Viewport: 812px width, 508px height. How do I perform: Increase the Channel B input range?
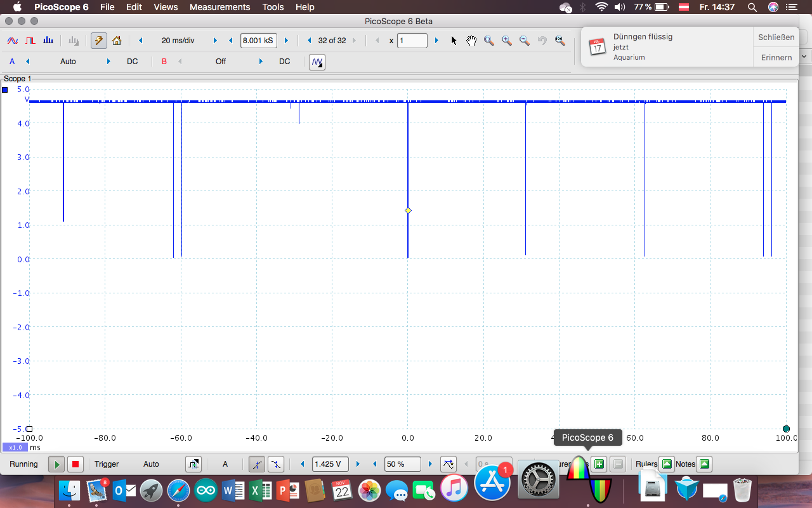coord(261,62)
